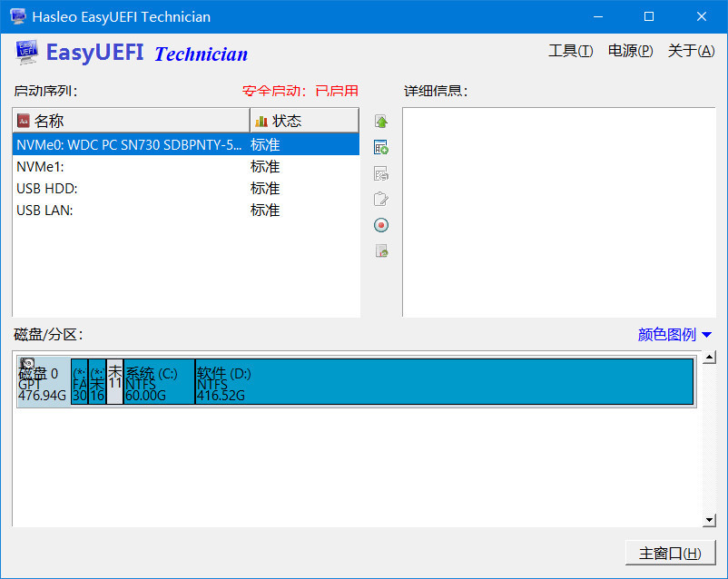Viewport: 728px width, 579px height.
Task: Click the edit boot entry icon
Action: tap(381, 199)
